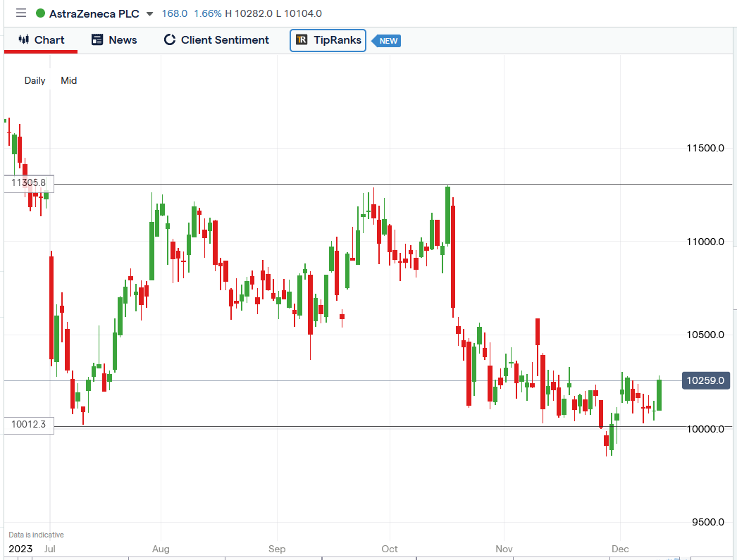Click the 10500.0 price axis label
Viewport: 737px width, 560px height.
(x=705, y=335)
